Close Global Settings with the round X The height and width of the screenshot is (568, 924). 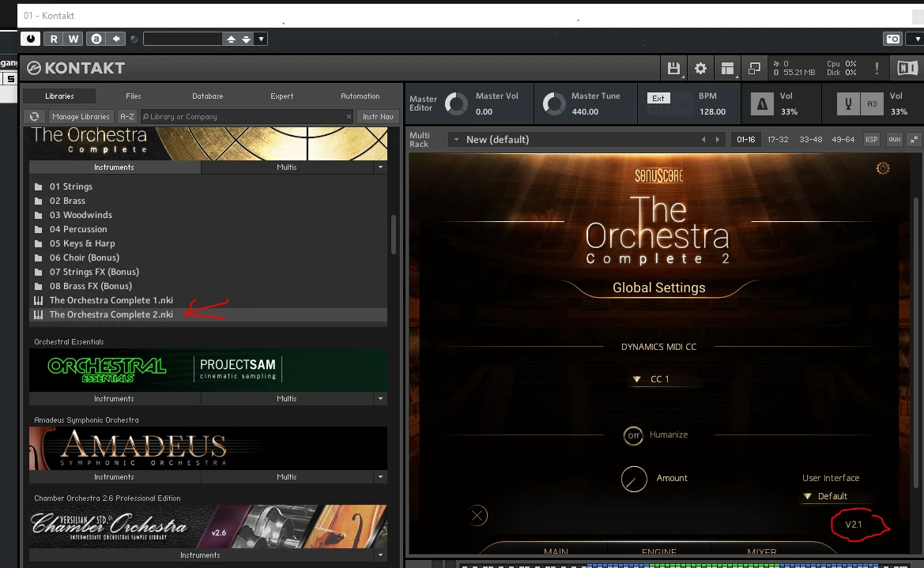pos(477,516)
